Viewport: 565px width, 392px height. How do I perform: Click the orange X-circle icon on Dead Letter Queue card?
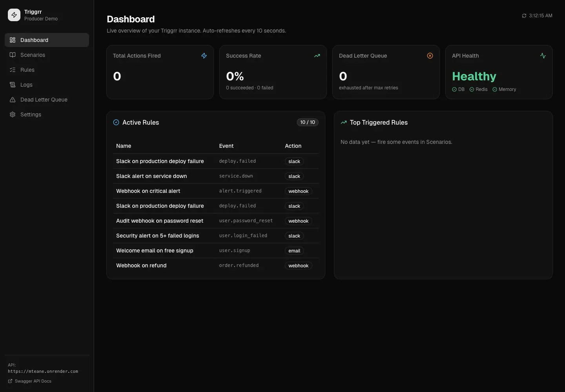[430, 56]
